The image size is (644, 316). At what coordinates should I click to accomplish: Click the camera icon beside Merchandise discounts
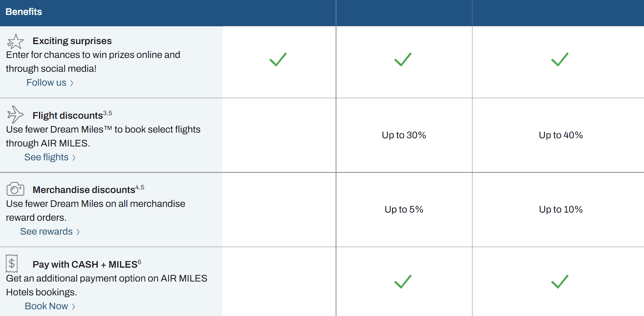[15, 189]
